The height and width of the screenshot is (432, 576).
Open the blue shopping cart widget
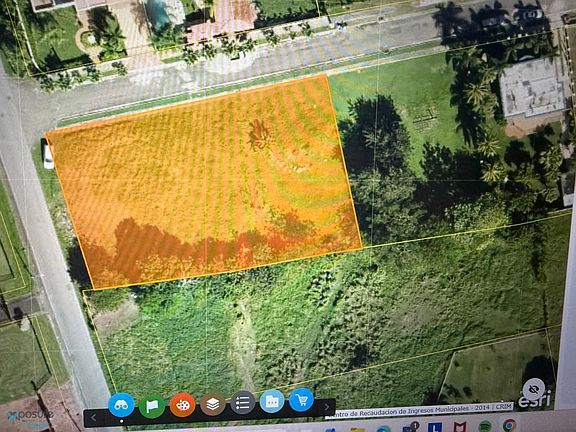tap(301, 400)
